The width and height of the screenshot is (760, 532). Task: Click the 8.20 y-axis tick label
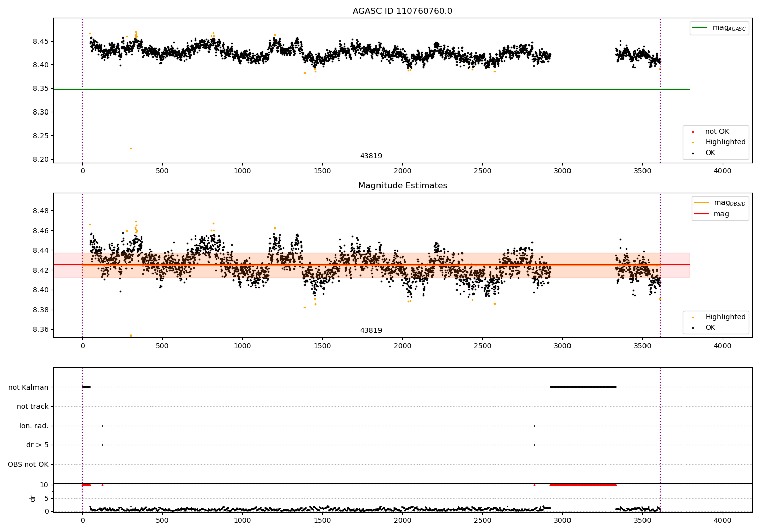pyautogui.click(x=41, y=160)
